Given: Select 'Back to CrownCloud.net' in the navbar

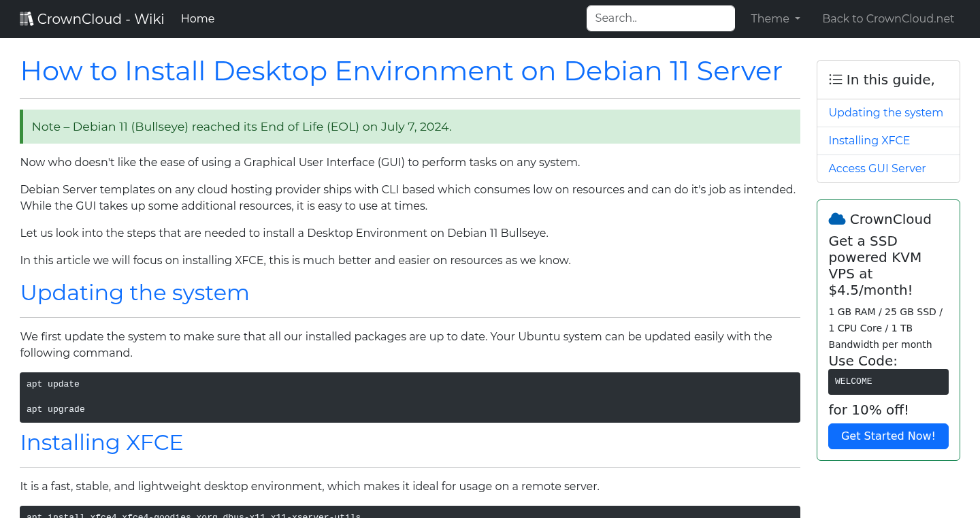Looking at the screenshot, I should [888, 18].
